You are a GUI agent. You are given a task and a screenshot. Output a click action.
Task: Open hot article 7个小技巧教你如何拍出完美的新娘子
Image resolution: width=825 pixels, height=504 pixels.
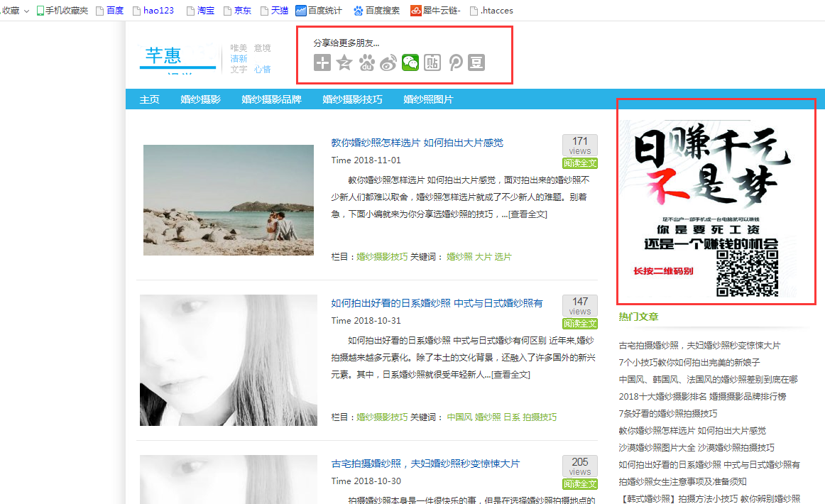[x=689, y=363]
